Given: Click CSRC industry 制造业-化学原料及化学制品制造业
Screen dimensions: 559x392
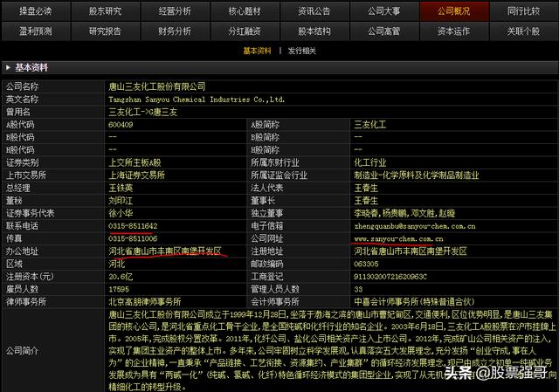Looking at the screenshot, I should (417, 175).
